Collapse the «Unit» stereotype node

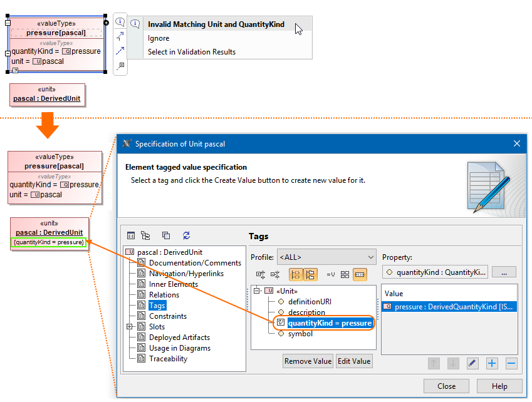[257, 291]
